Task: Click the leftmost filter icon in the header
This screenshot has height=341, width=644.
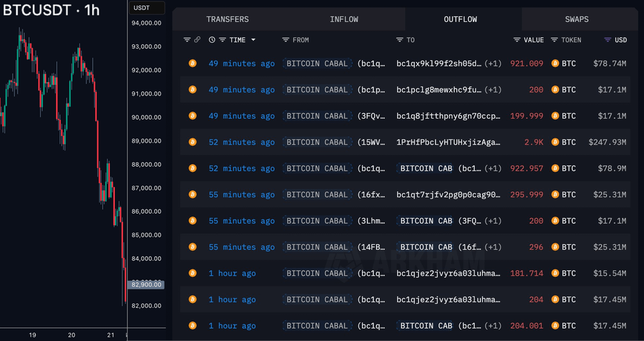Action: (x=187, y=40)
